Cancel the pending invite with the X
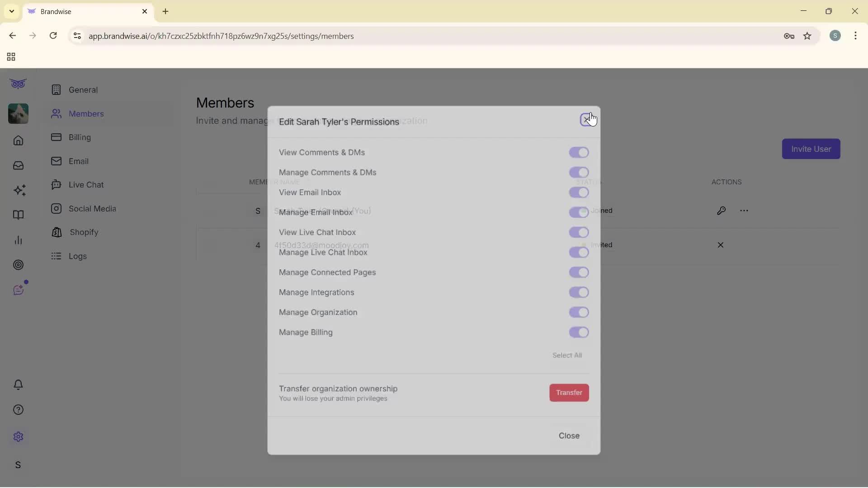Screen dimensions: 868x488 tap(721, 245)
